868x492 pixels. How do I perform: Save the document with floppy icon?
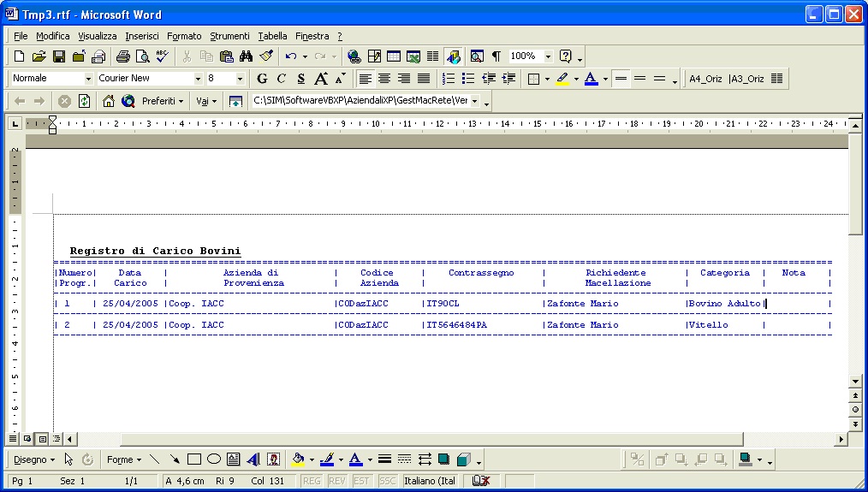59,56
